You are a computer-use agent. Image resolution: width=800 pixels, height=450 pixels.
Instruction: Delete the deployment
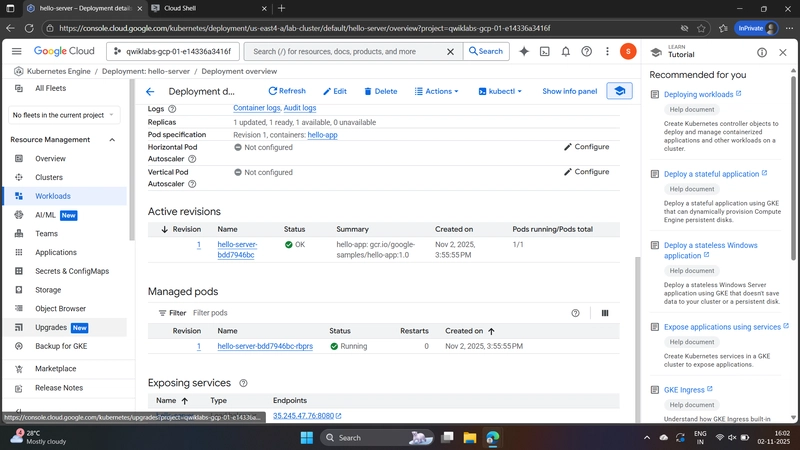pos(379,91)
